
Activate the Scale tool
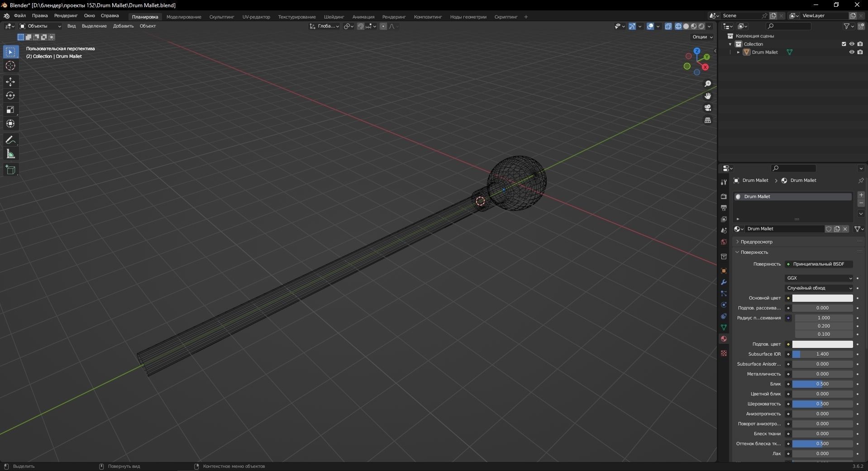10,110
